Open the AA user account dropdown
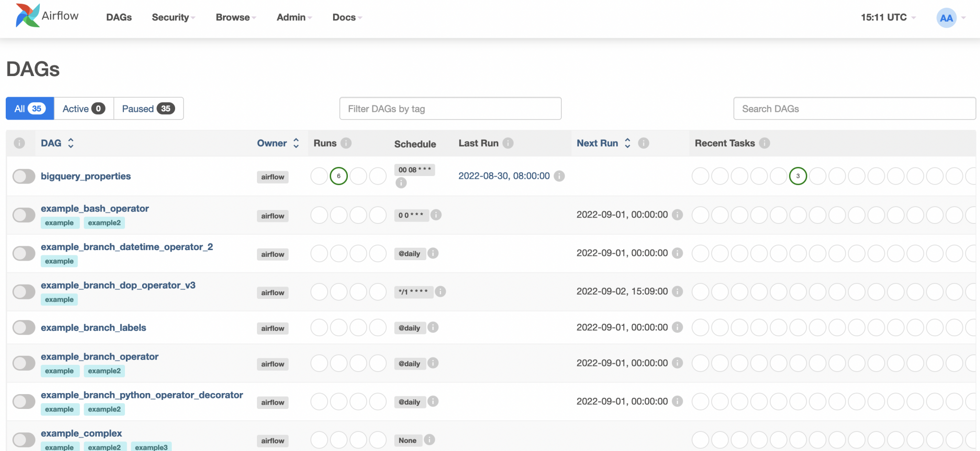Viewport: 980px width, 451px height. 946,18
